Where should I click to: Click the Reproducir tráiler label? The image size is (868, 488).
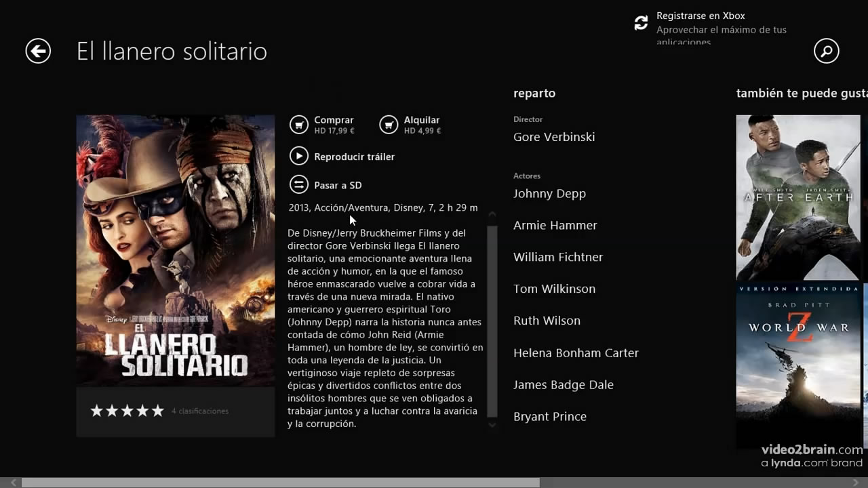click(x=354, y=157)
